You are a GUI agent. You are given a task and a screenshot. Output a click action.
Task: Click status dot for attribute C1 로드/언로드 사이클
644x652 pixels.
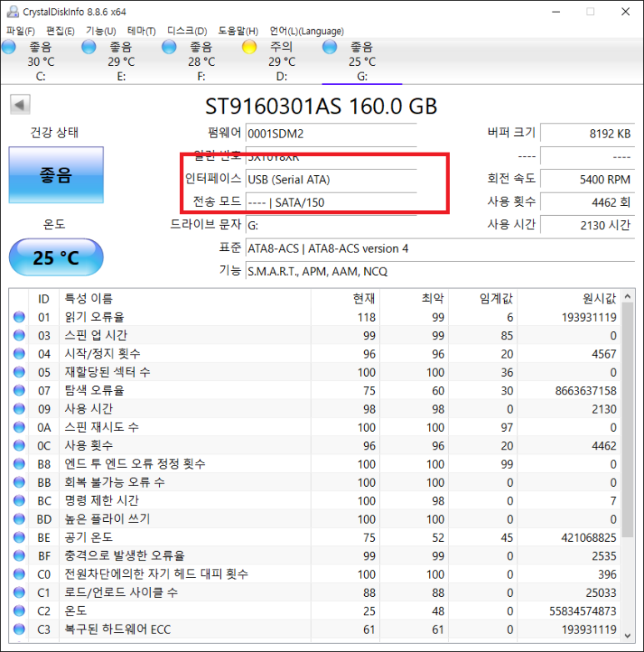pyautogui.click(x=19, y=592)
